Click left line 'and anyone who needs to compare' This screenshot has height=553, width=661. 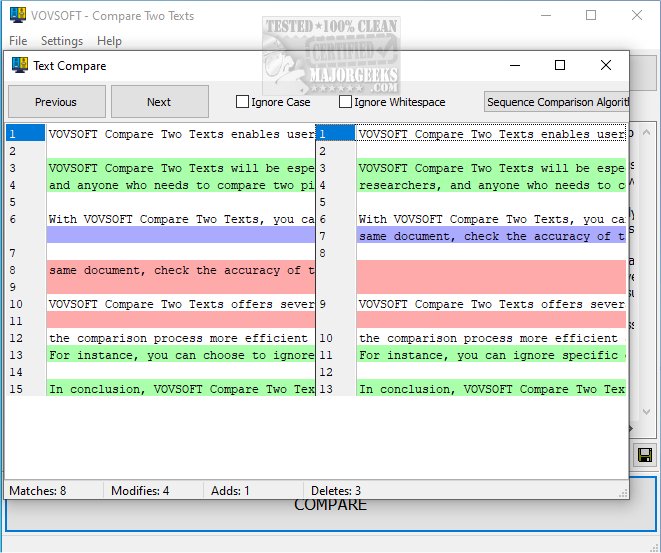181,185
